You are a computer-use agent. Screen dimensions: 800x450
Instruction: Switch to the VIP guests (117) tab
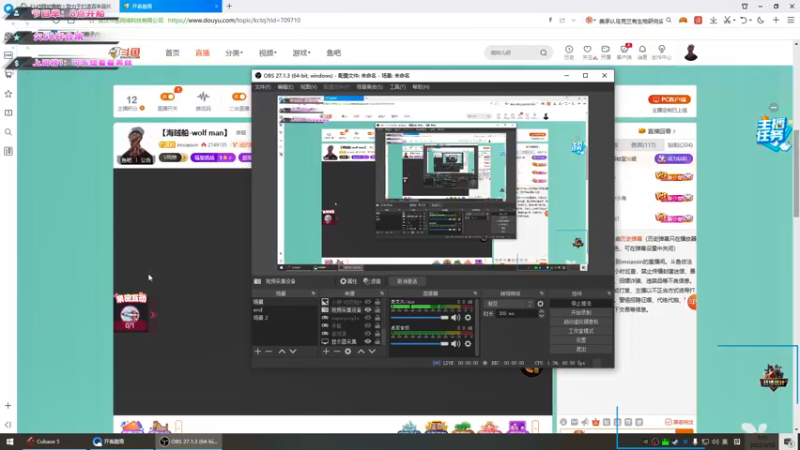tap(643, 145)
